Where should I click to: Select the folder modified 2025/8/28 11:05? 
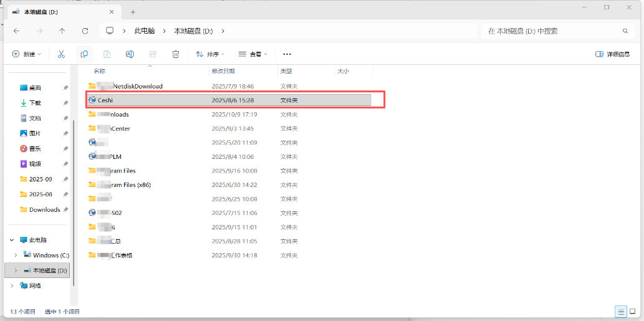229,241
